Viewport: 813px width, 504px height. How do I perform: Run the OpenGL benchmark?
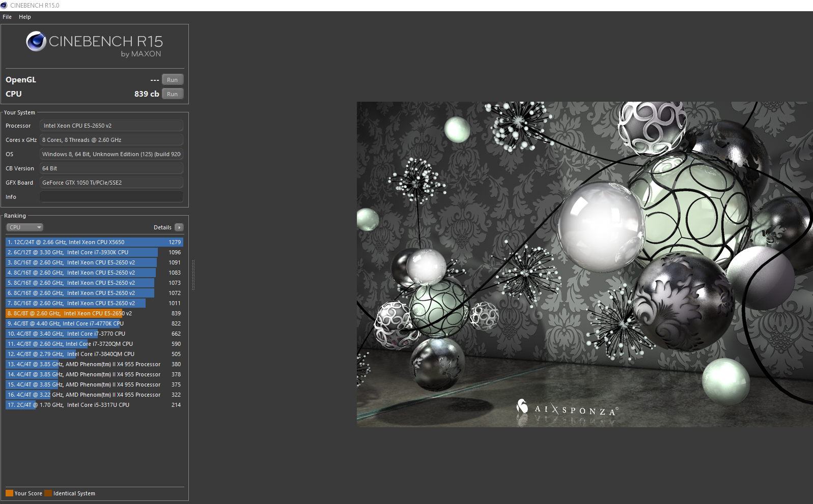click(x=173, y=80)
